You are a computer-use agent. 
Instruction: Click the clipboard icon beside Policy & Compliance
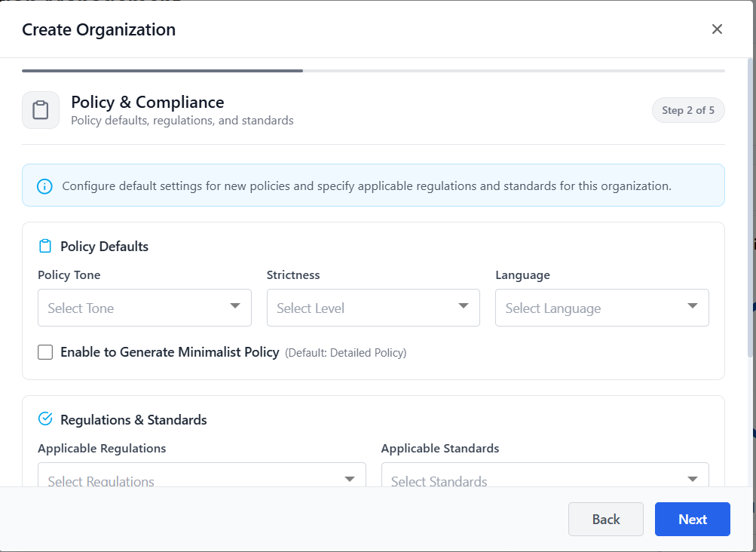point(41,110)
